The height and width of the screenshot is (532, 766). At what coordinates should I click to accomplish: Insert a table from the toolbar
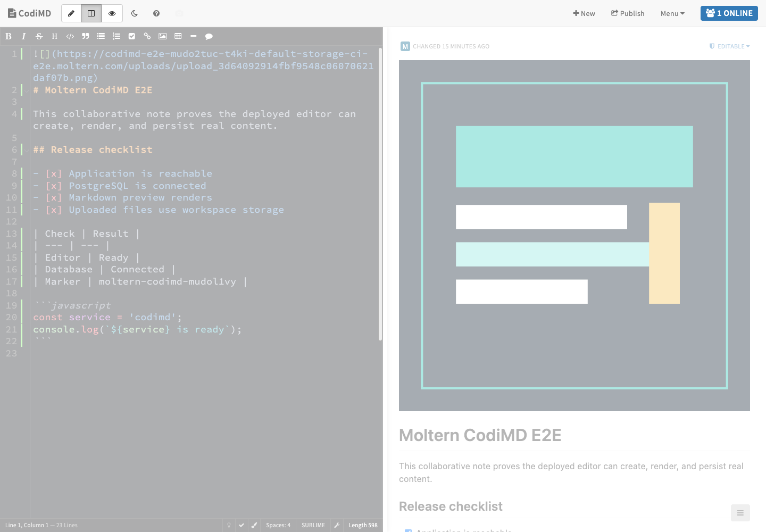coord(178,36)
